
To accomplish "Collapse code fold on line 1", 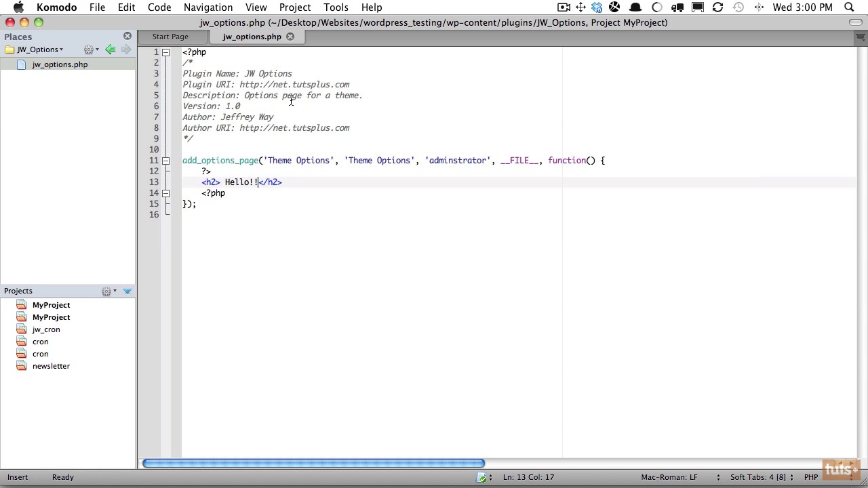I will click(165, 52).
